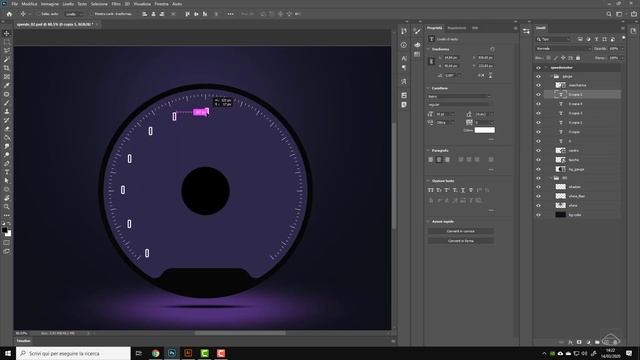Image resolution: width=640 pixels, height=360 pixels.
Task: Collapse the gauge group folder
Action: 551,77
